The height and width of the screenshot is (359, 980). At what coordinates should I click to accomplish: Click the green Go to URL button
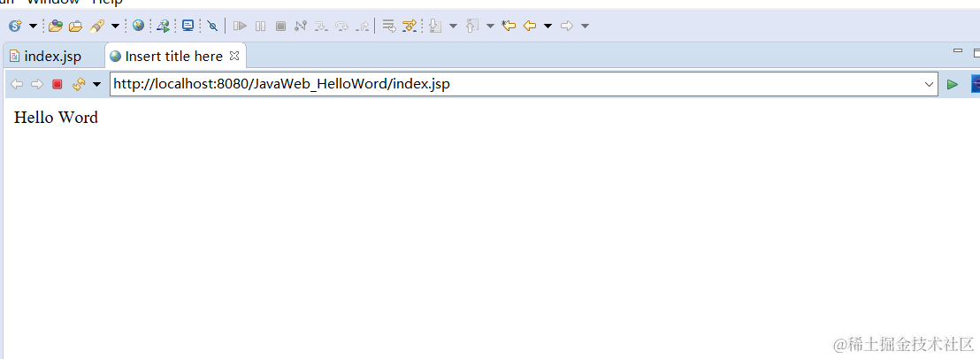click(x=953, y=84)
